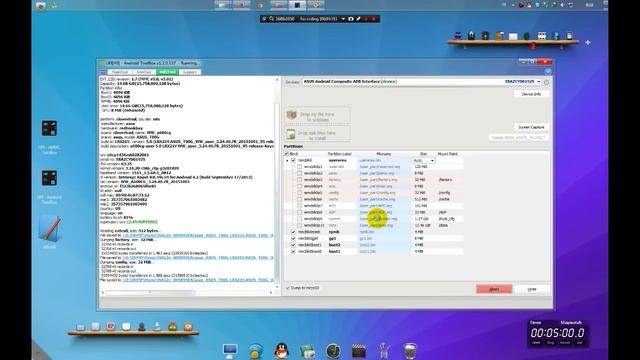Uncheck the mmcblk0 userarea checkbox
Screen dimensions: 640x360
click(x=293, y=160)
